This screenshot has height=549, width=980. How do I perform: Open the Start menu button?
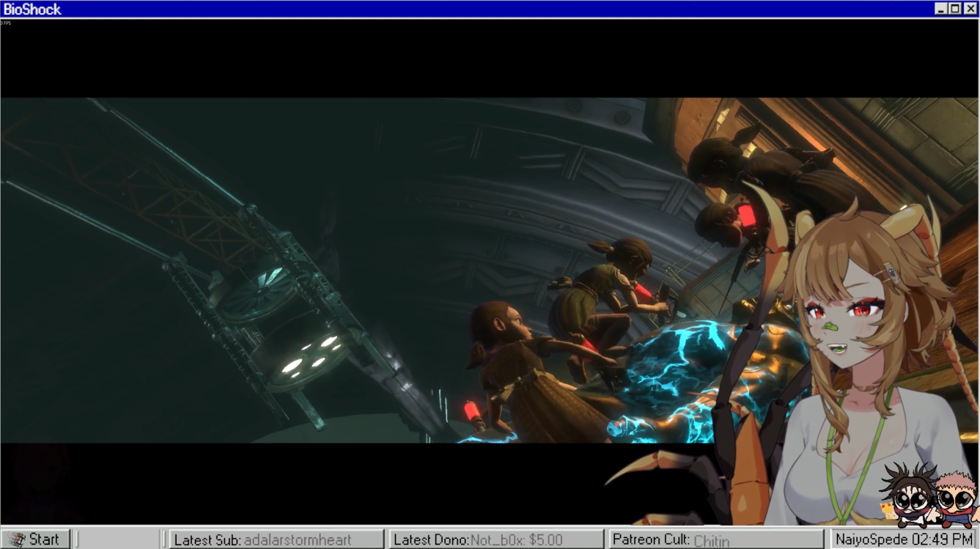pyautogui.click(x=36, y=539)
